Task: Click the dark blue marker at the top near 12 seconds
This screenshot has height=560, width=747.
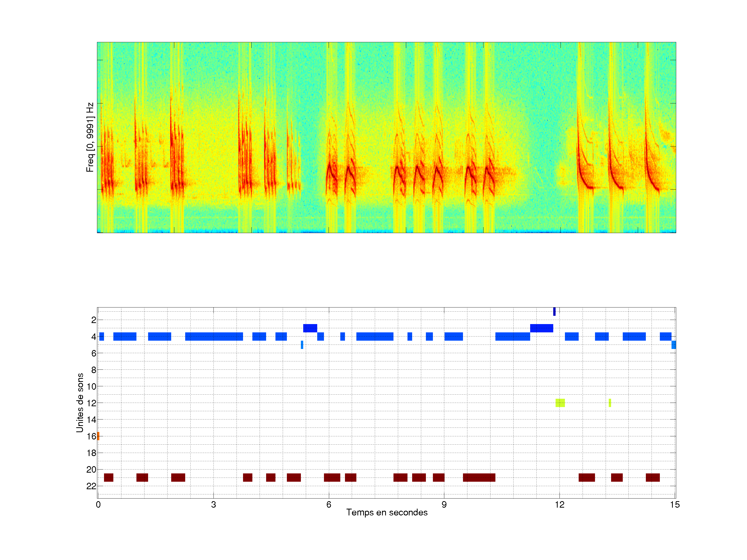Action: 554,312
